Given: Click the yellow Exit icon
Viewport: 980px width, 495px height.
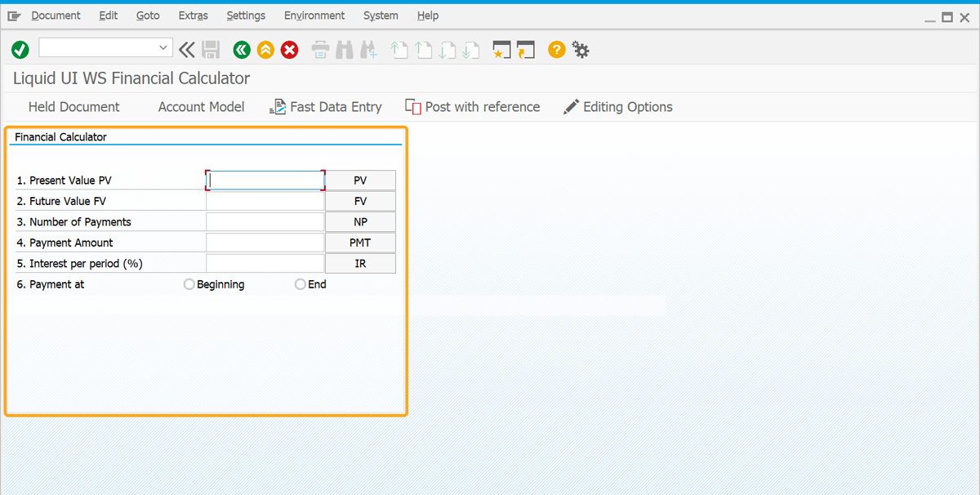Looking at the screenshot, I should pos(265,50).
